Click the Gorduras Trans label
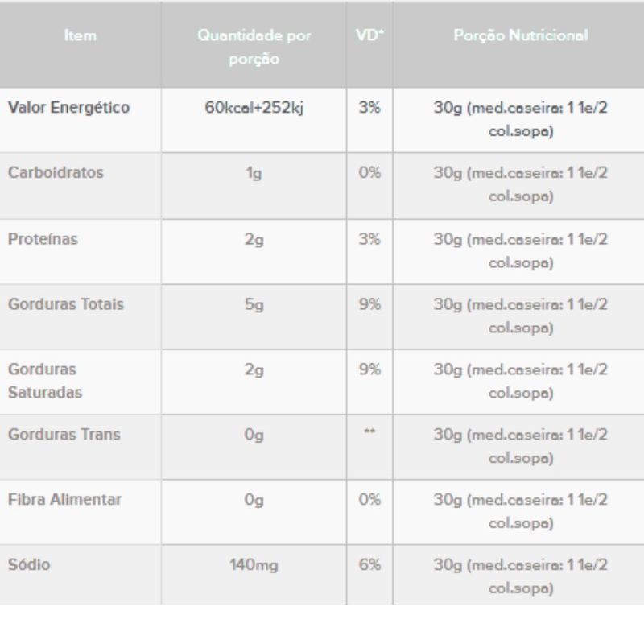The width and height of the screenshot is (644, 644). pos(64,435)
